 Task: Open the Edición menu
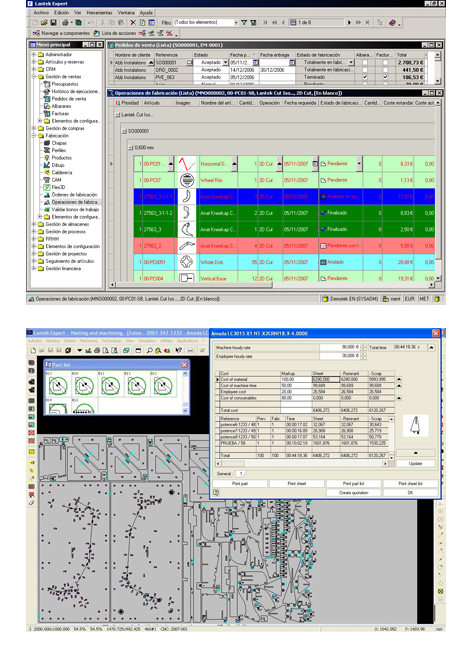click(61, 12)
